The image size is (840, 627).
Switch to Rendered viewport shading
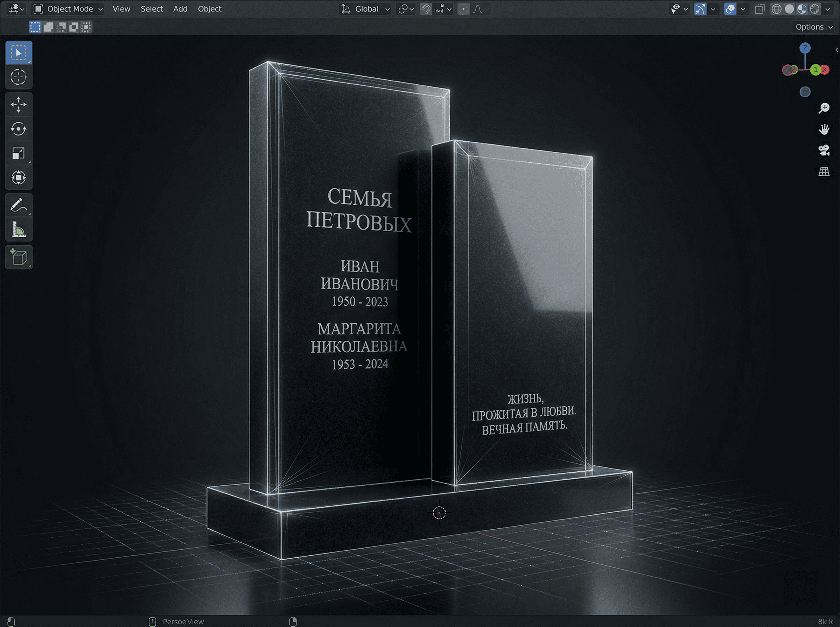point(814,9)
